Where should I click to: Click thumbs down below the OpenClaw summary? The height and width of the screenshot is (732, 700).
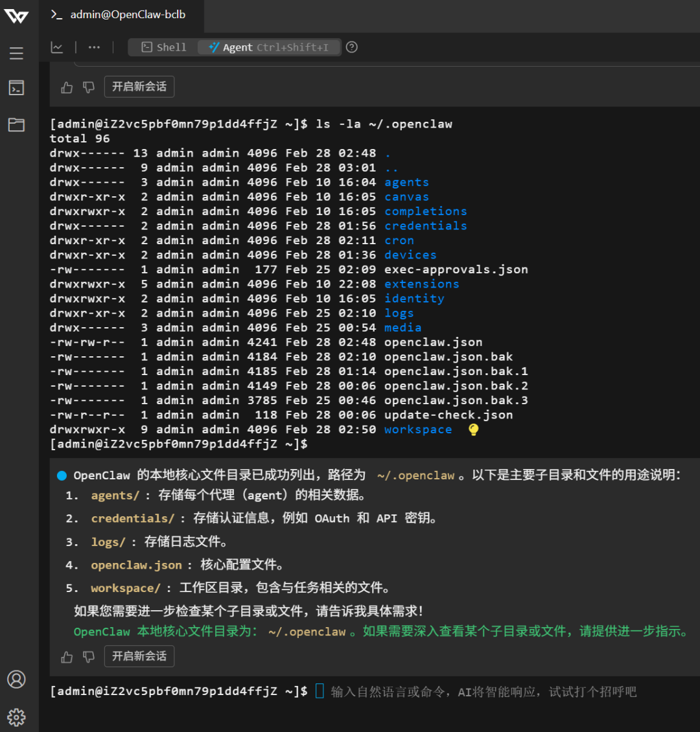click(x=88, y=657)
